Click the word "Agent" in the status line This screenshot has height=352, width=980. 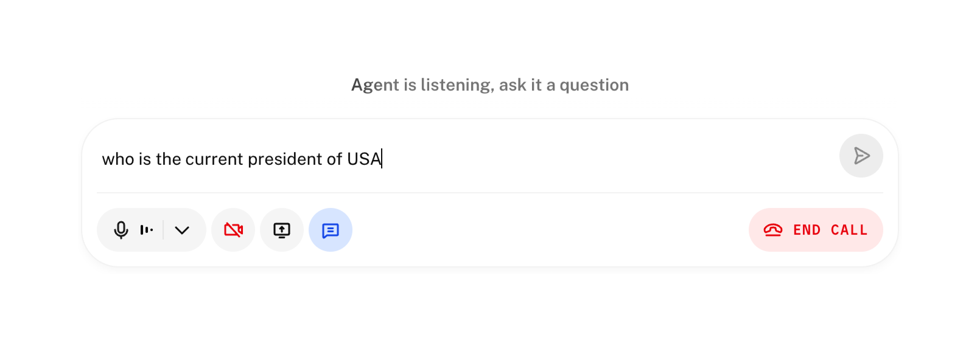(375, 85)
